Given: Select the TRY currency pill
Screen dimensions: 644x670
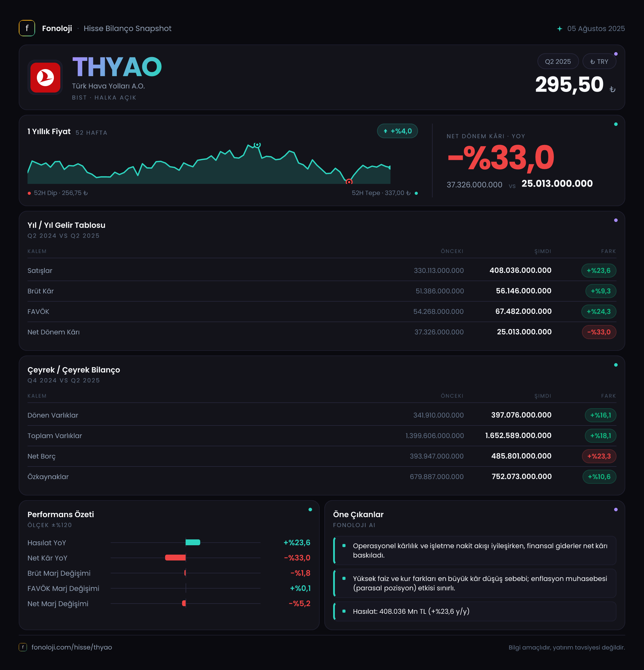Looking at the screenshot, I should coord(599,61).
